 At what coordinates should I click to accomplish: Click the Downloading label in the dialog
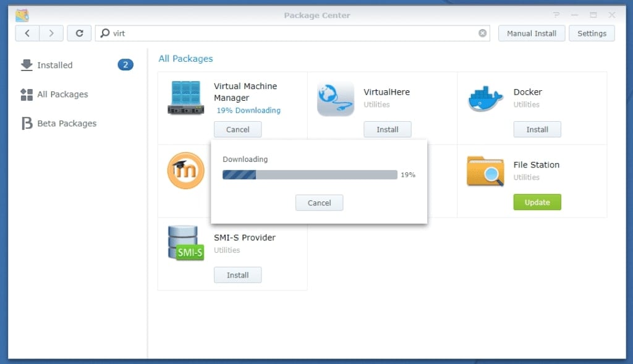(245, 159)
